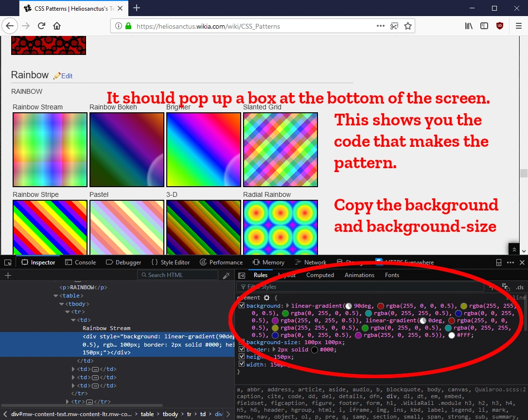Toggle the browser sidebar
Image resolution: width=528 pixels, height=420 pixels.
(x=484, y=26)
